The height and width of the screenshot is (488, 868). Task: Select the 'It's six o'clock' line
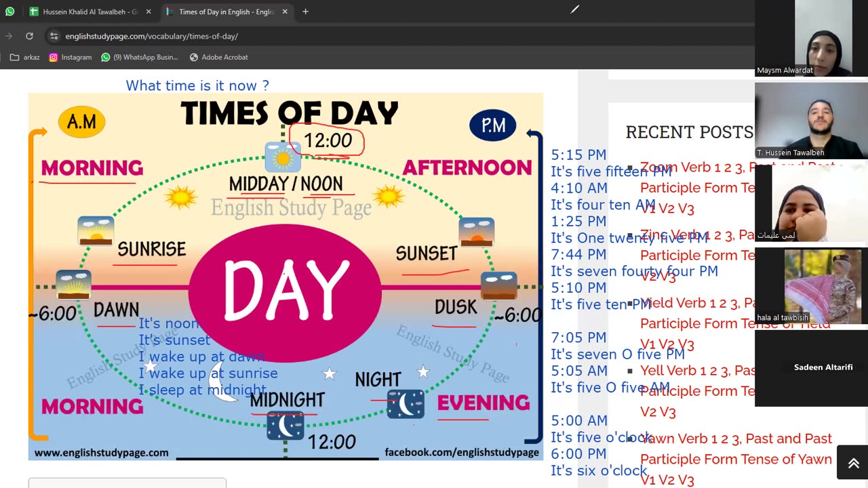click(x=599, y=470)
